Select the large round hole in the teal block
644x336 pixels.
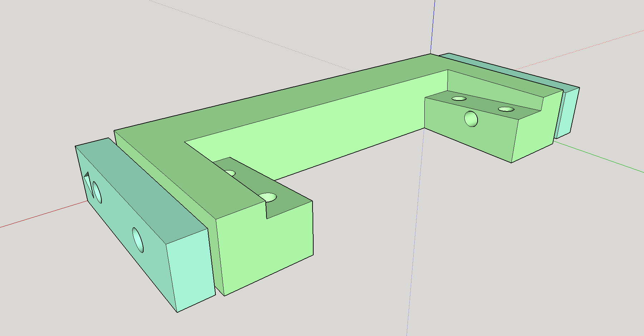point(138,240)
